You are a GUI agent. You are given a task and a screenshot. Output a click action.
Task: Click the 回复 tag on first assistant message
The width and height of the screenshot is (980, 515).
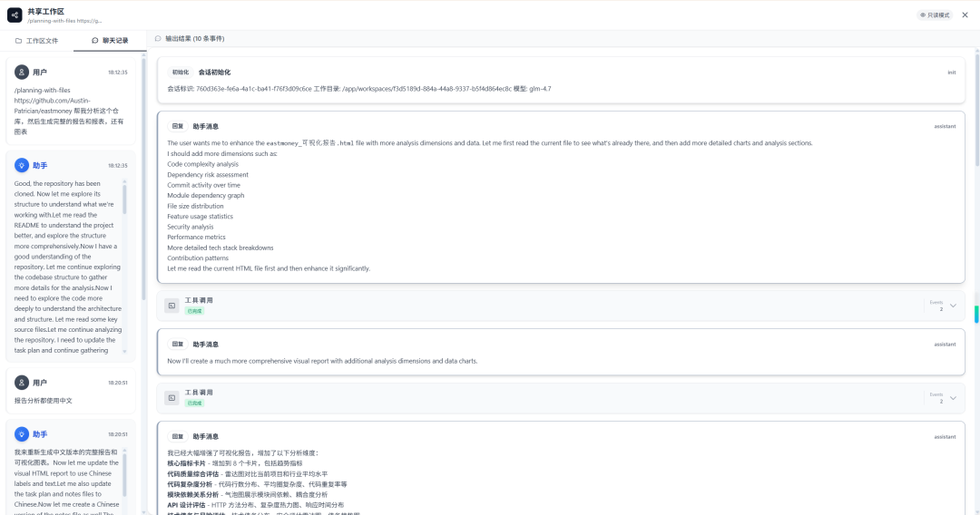(178, 126)
